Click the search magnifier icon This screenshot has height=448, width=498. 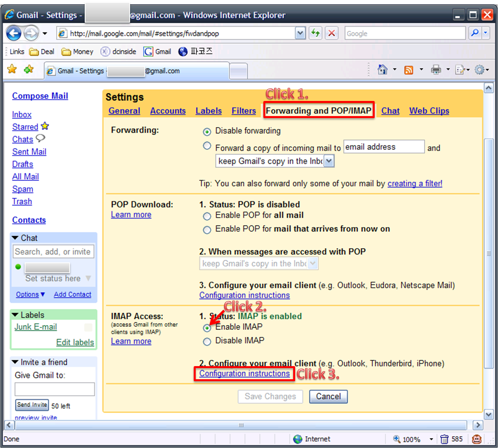(x=475, y=33)
